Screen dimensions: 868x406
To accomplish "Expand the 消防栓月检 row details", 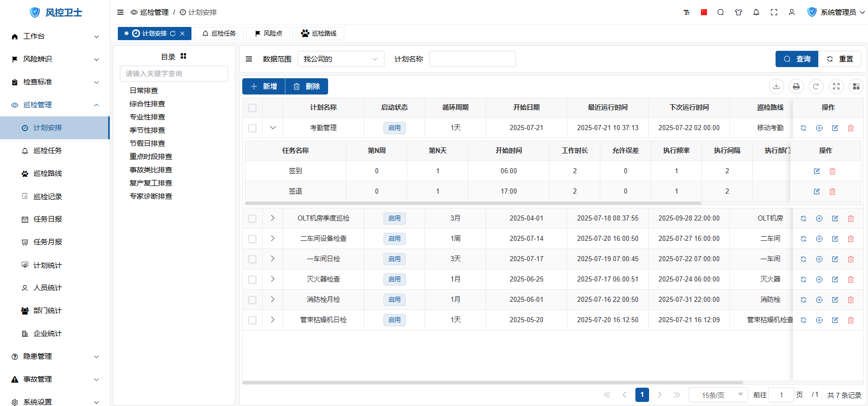I will click(x=273, y=299).
